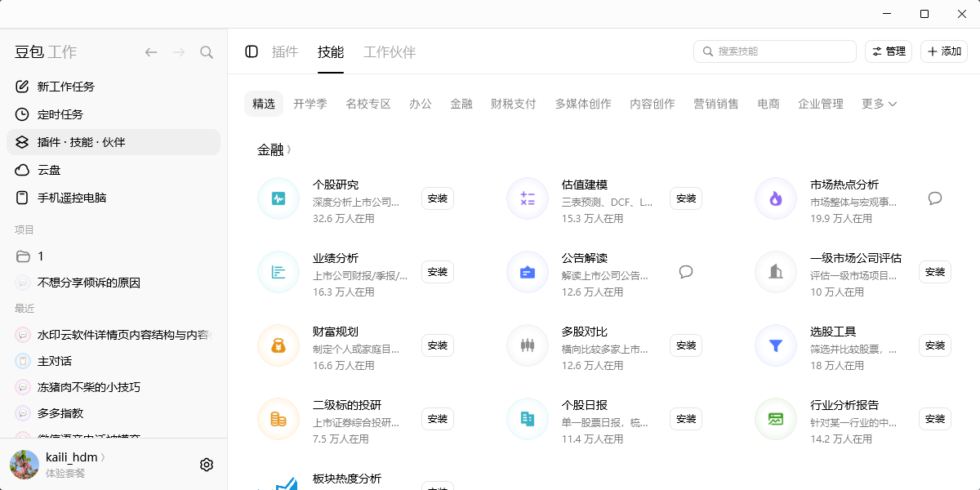Open project folder named 1
Image resolution: width=980 pixels, height=490 pixels.
pyautogui.click(x=114, y=256)
